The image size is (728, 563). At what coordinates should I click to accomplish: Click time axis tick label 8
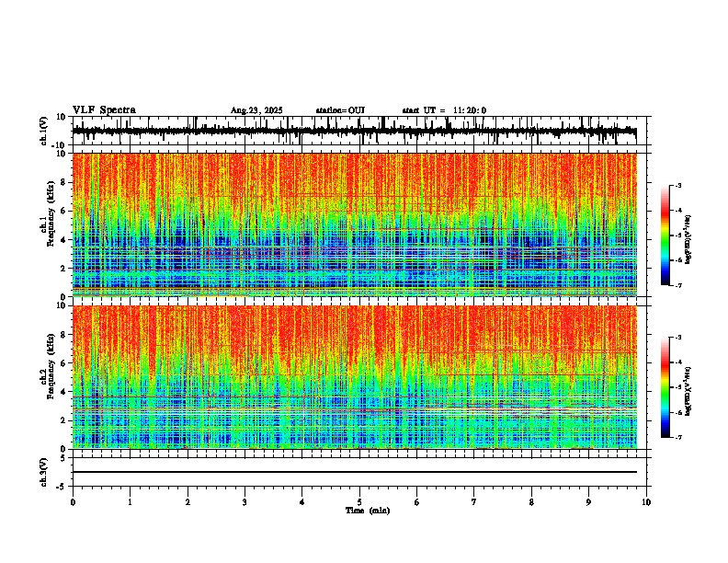(x=531, y=502)
